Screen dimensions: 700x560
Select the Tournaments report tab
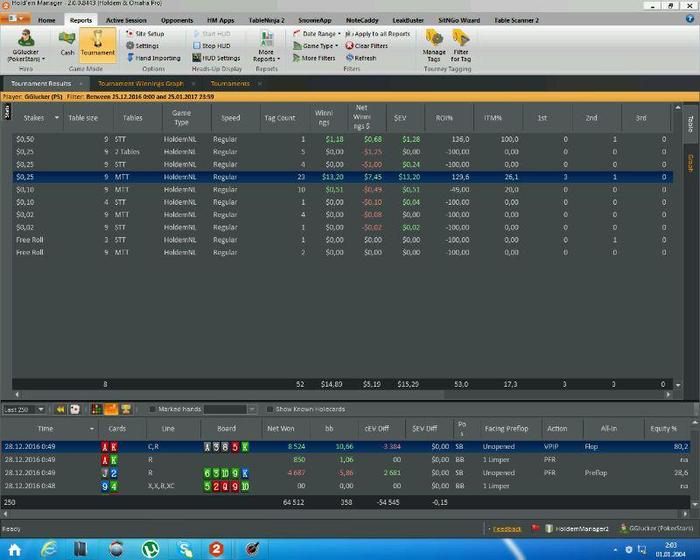click(x=230, y=84)
